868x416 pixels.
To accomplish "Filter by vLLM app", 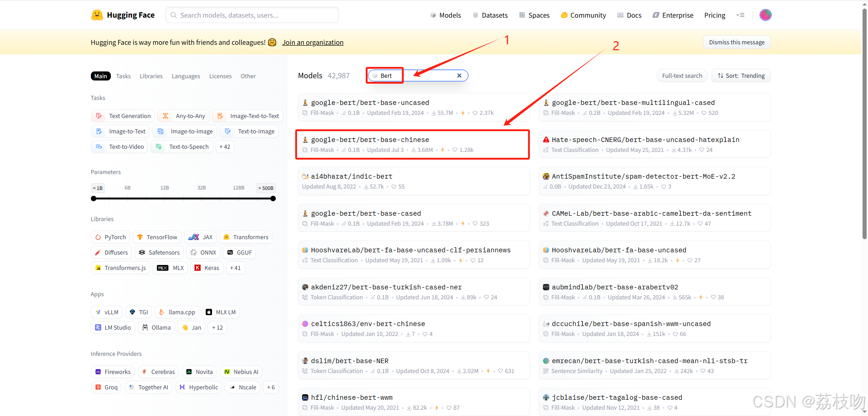I will [107, 312].
